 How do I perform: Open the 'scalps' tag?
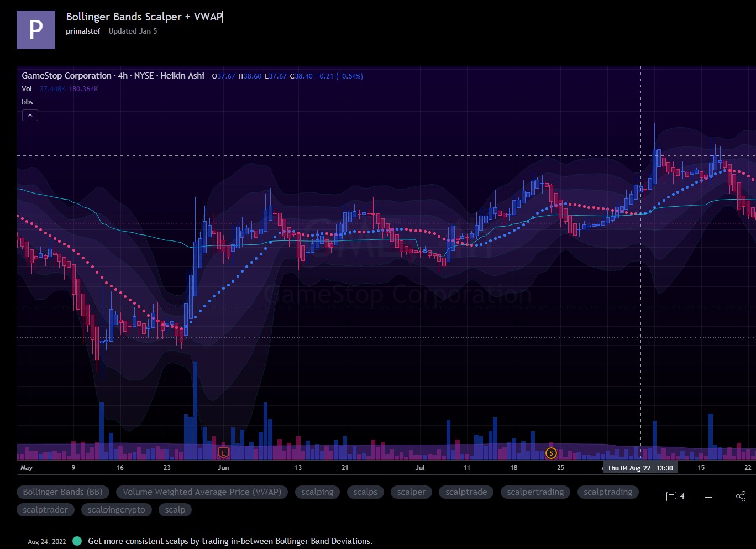[365, 492]
